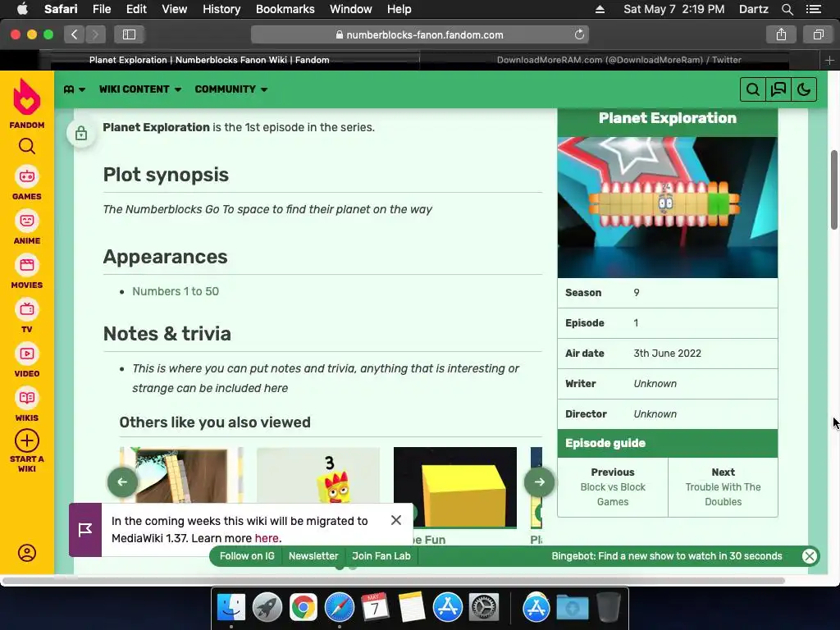The width and height of the screenshot is (840, 630).
Task: Open the Discuss speech bubbles icon
Action: click(x=778, y=89)
